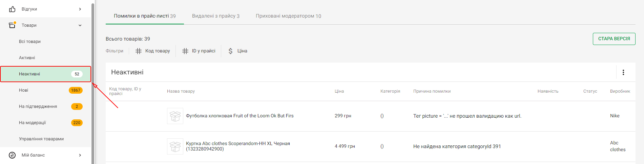The width and height of the screenshot is (644, 164).
Task: Switch to Видалені з прайсу tab
Action: (x=216, y=16)
